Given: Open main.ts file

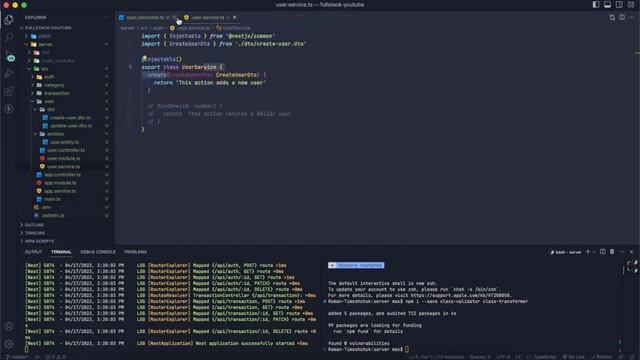Looking at the screenshot, I should tap(52, 199).
